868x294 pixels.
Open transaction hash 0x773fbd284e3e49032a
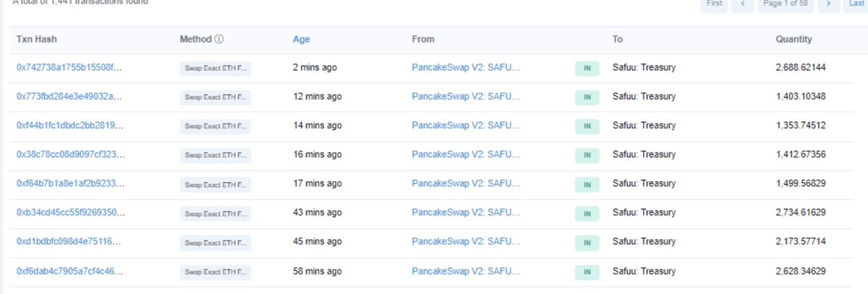tap(69, 97)
